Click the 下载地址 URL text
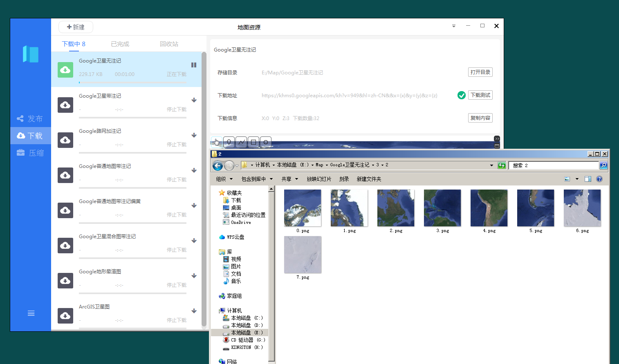 pos(350,96)
